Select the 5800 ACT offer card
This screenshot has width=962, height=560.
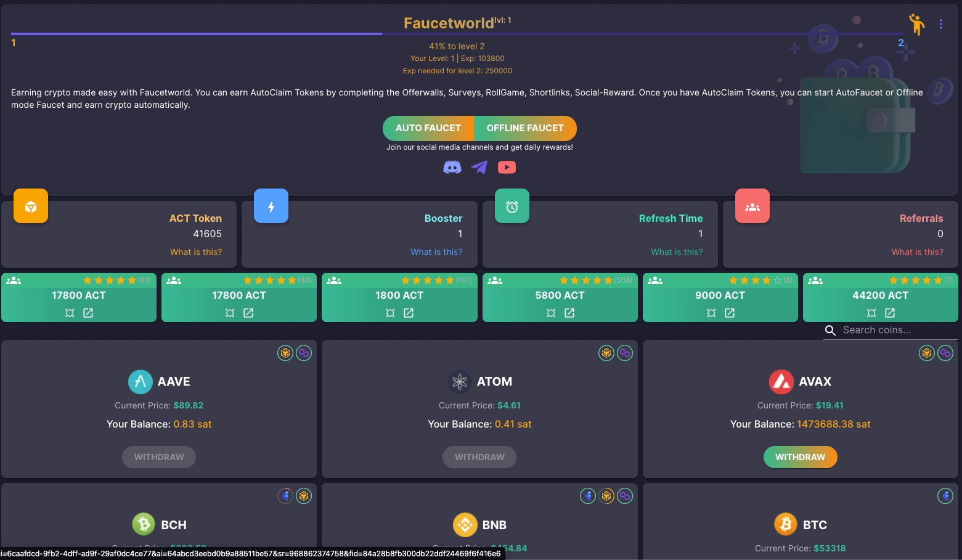[x=560, y=296]
